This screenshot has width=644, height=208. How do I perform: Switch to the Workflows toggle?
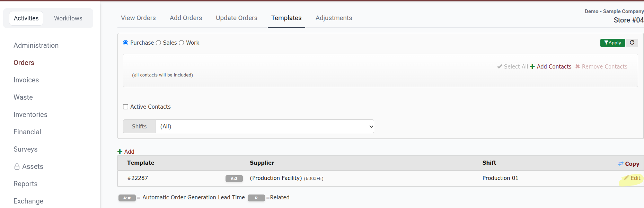point(68,18)
